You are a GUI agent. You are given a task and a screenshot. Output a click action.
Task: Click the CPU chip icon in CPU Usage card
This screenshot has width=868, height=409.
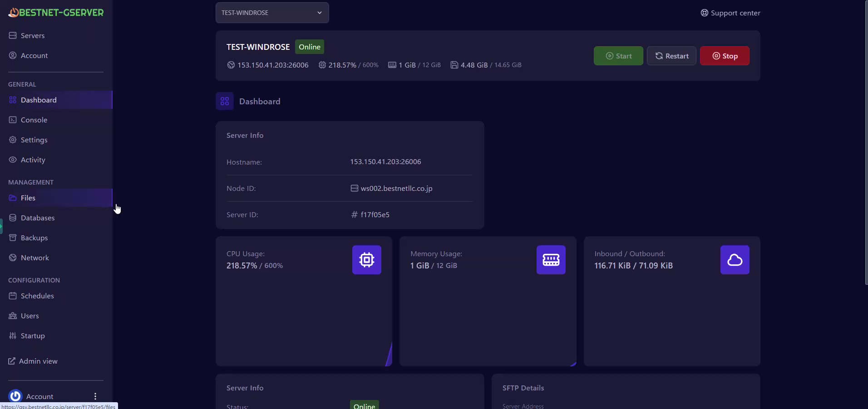point(366,260)
